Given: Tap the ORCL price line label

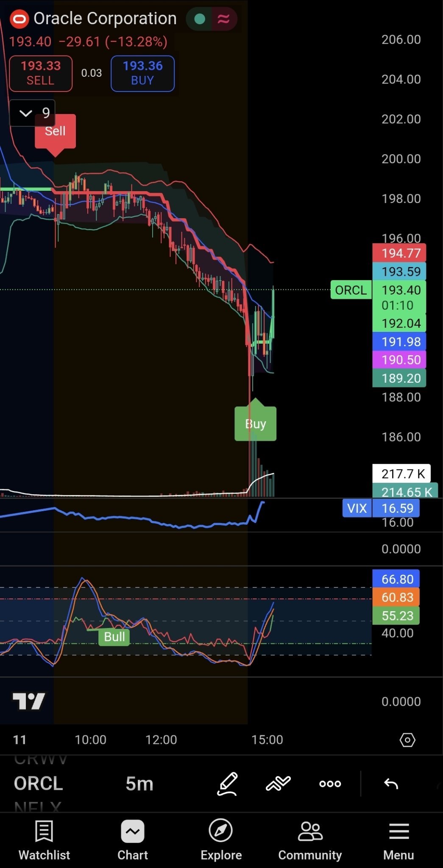Looking at the screenshot, I should pos(351,290).
